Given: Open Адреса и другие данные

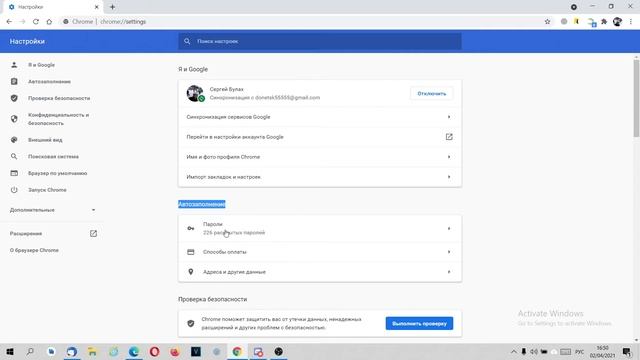Looking at the screenshot, I should pyautogui.click(x=320, y=272).
